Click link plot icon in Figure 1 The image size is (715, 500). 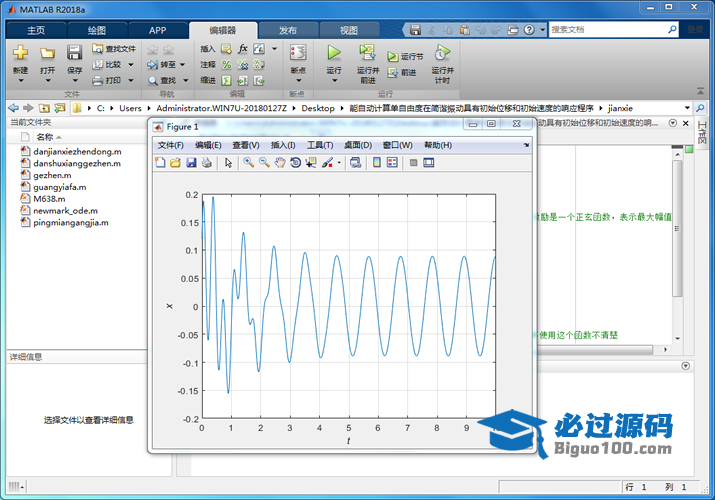pos(356,162)
